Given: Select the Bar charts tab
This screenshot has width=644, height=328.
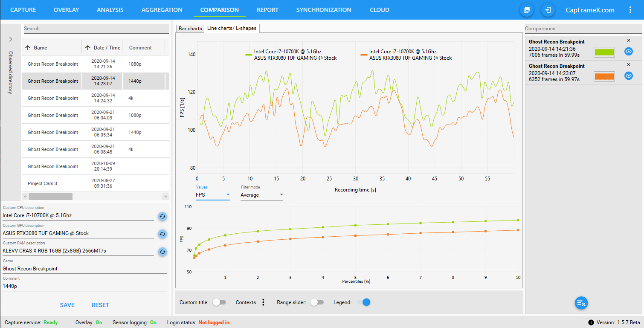Looking at the screenshot, I should [x=190, y=29].
